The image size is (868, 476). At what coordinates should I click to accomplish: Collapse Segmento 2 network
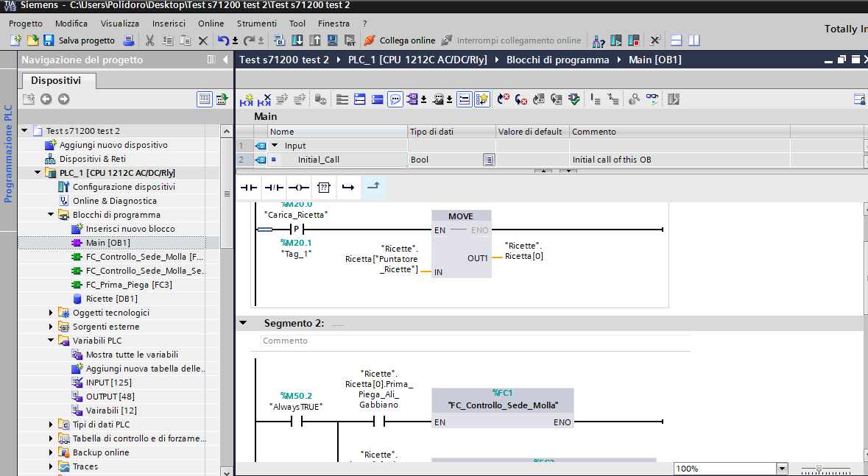tap(243, 323)
